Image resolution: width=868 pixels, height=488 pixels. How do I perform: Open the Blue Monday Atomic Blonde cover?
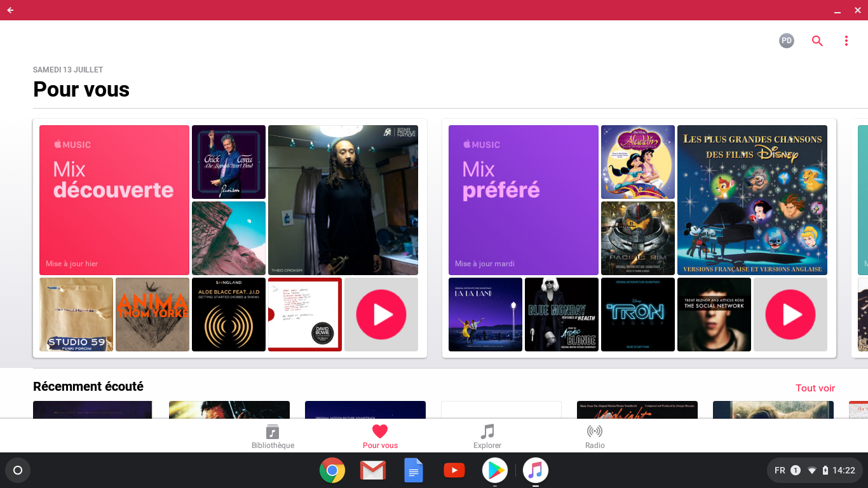tap(562, 315)
